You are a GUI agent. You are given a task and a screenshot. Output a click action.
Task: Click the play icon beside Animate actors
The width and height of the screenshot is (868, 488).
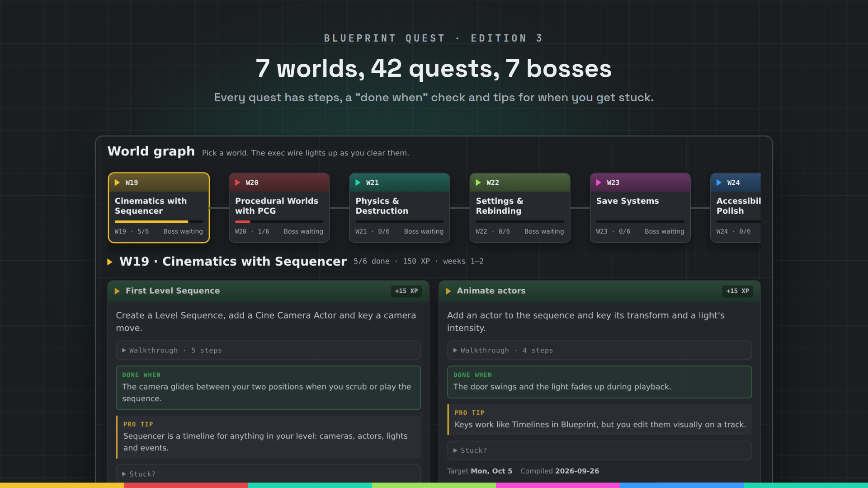point(448,291)
